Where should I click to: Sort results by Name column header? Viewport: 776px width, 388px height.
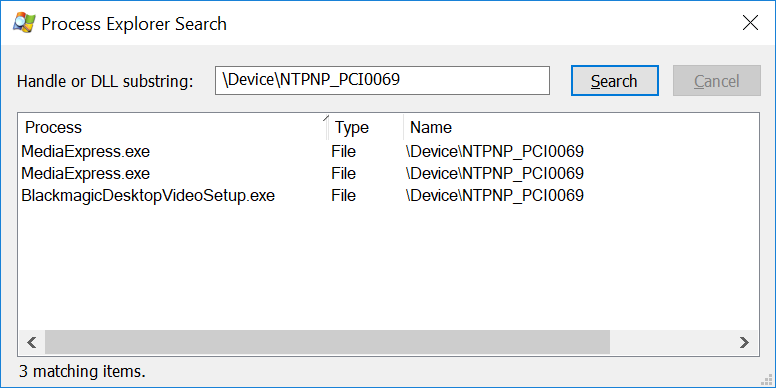(x=581, y=127)
